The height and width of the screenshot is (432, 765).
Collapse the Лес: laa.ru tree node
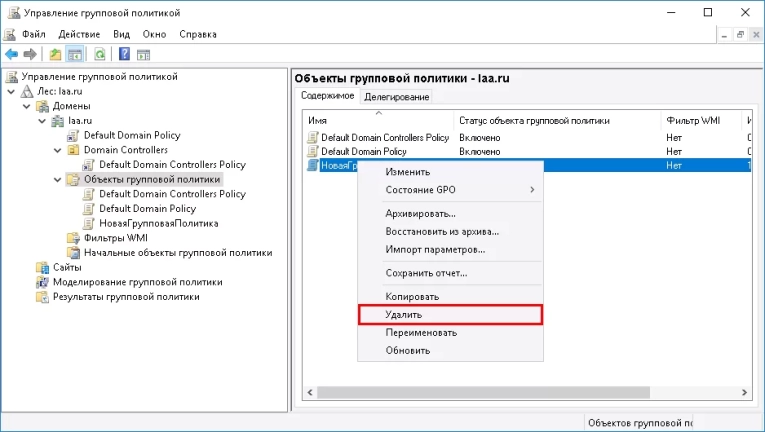click(x=13, y=91)
